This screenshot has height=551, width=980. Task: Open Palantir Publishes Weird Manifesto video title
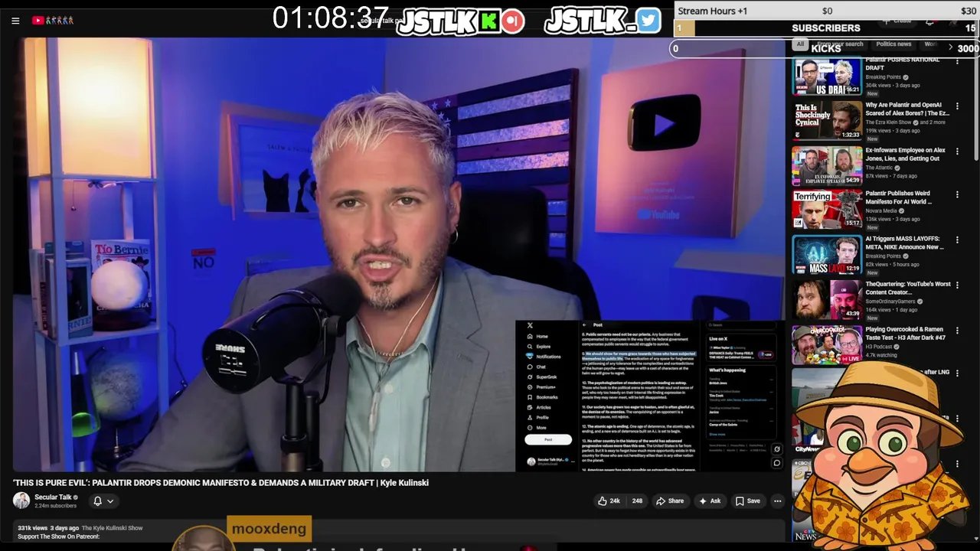(898, 198)
